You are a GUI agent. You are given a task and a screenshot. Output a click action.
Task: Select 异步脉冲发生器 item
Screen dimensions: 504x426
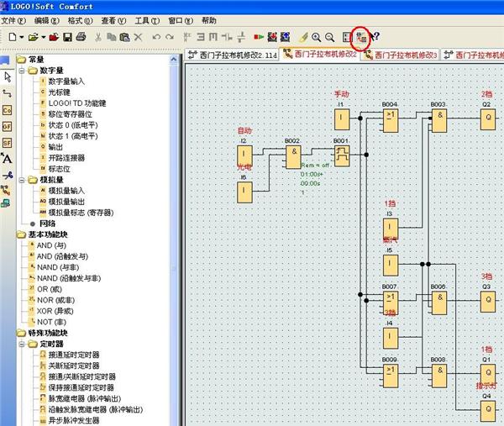point(74,420)
